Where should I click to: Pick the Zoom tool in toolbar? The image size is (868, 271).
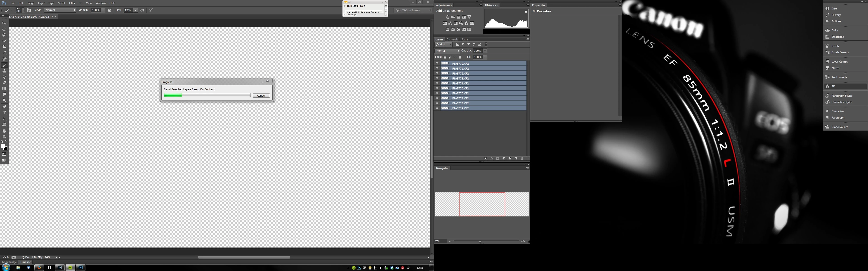point(4,137)
